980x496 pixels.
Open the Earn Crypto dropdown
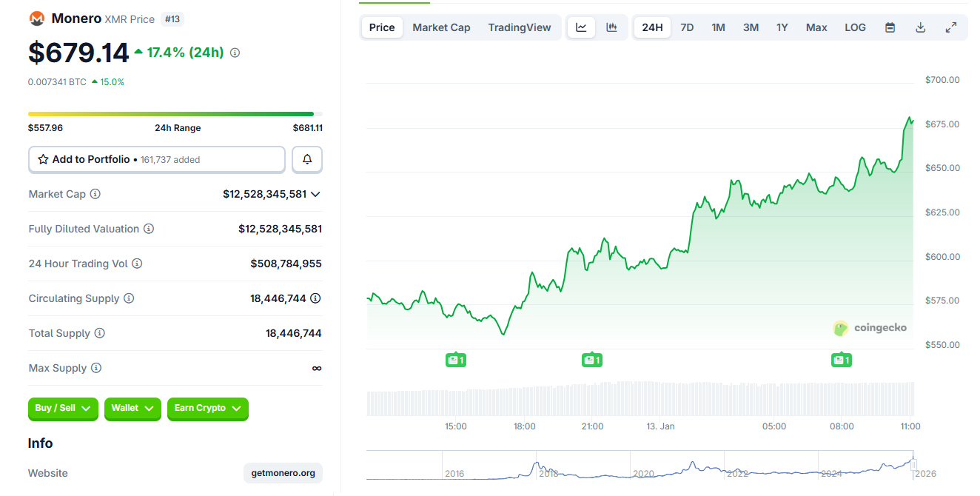(207, 409)
